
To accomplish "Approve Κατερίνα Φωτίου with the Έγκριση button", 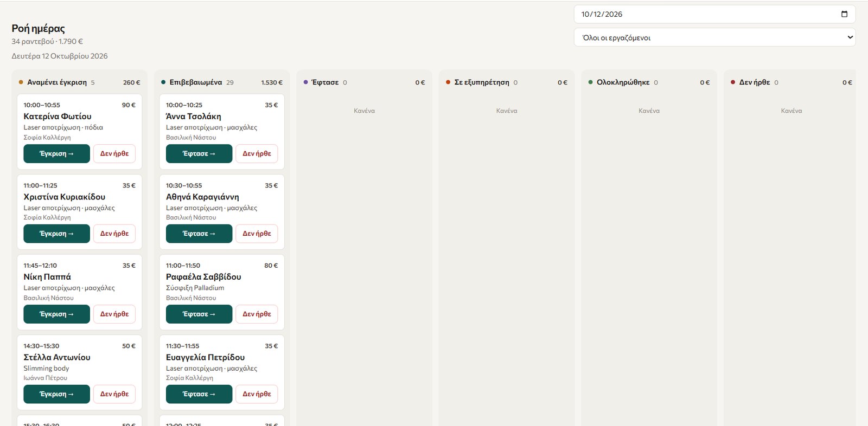I will (56, 153).
